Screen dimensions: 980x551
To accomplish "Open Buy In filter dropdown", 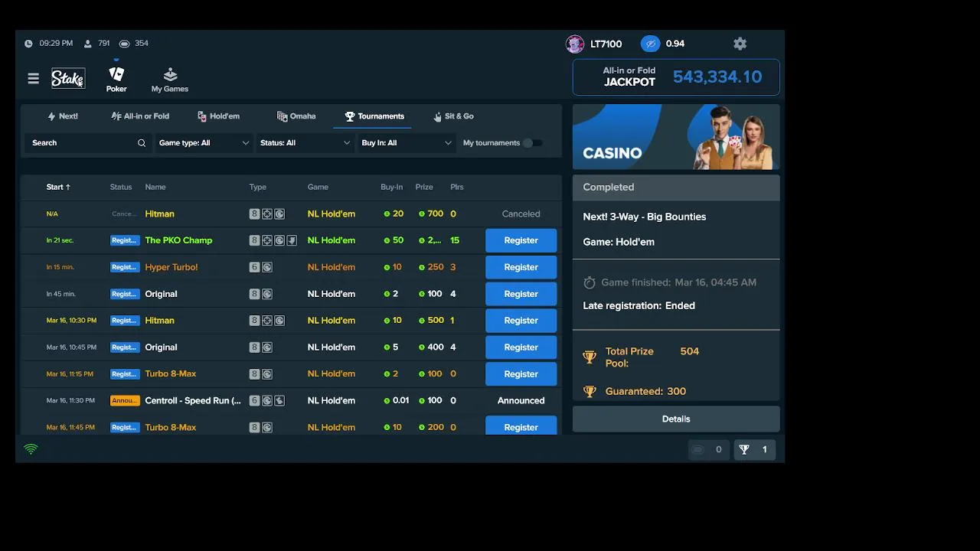I will pos(407,143).
